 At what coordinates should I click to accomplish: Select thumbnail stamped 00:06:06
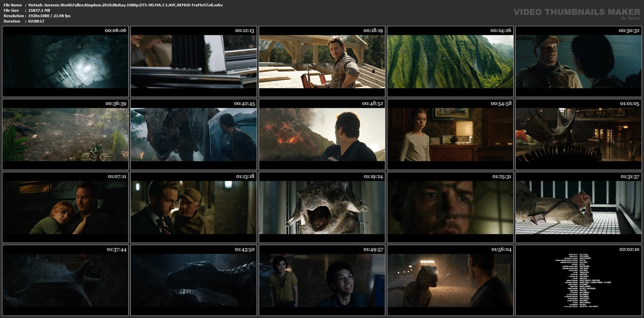coord(65,61)
